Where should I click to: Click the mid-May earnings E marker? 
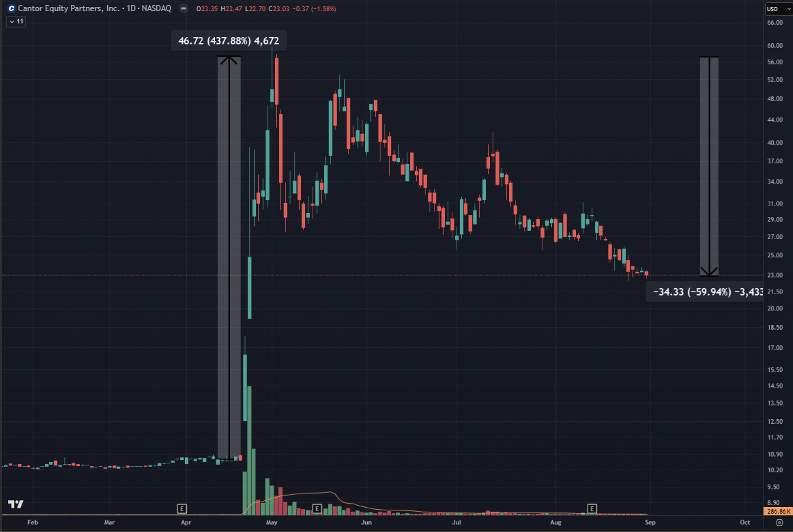tap(317, 509)
